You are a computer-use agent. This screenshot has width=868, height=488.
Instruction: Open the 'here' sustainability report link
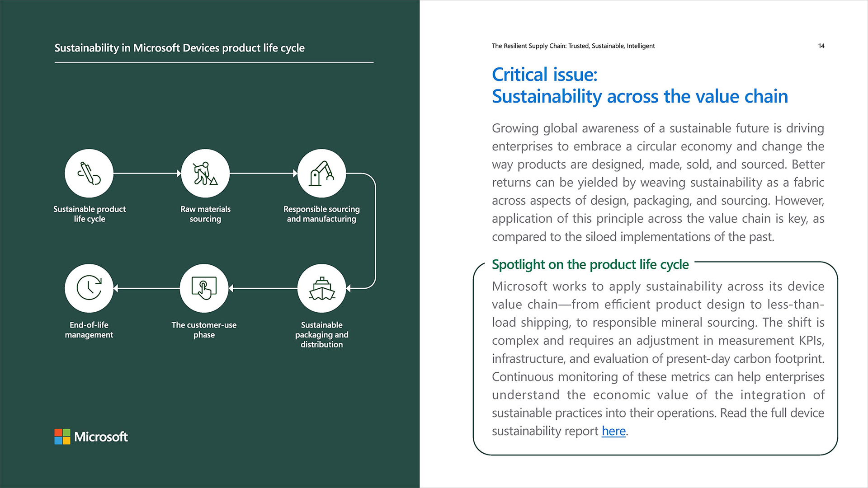[613, 431]
